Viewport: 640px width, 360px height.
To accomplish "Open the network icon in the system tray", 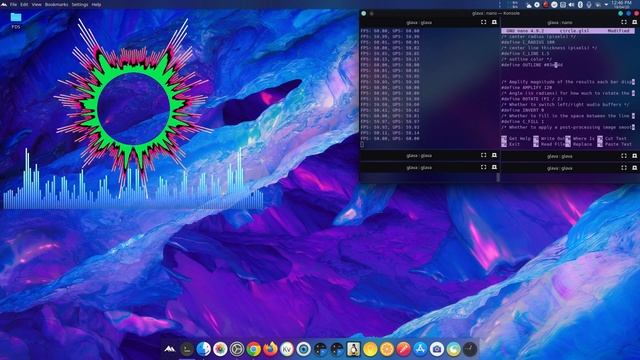I will 598,5.
